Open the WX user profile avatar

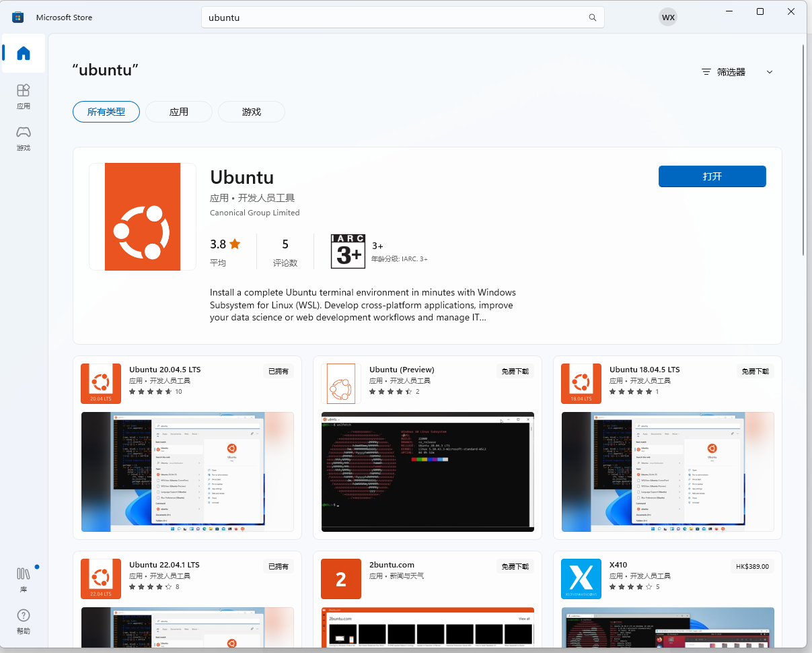coord(668,18)
